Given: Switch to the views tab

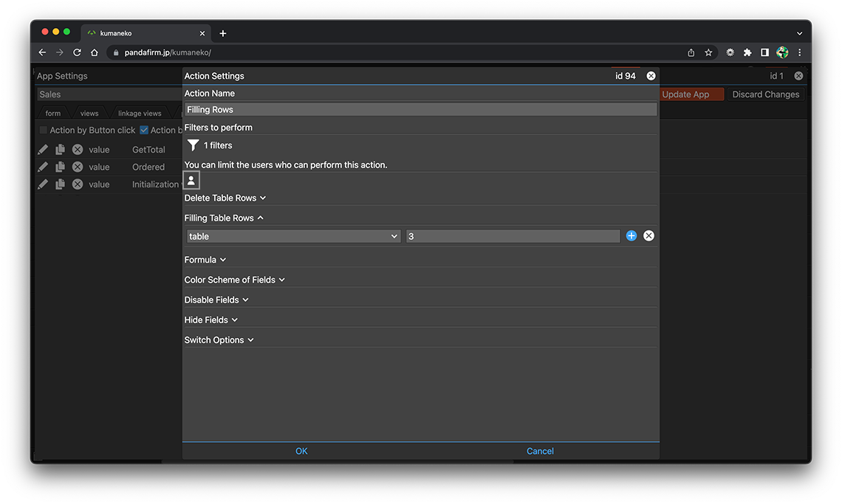Looking at the screenshot, I should coord(89,114).
